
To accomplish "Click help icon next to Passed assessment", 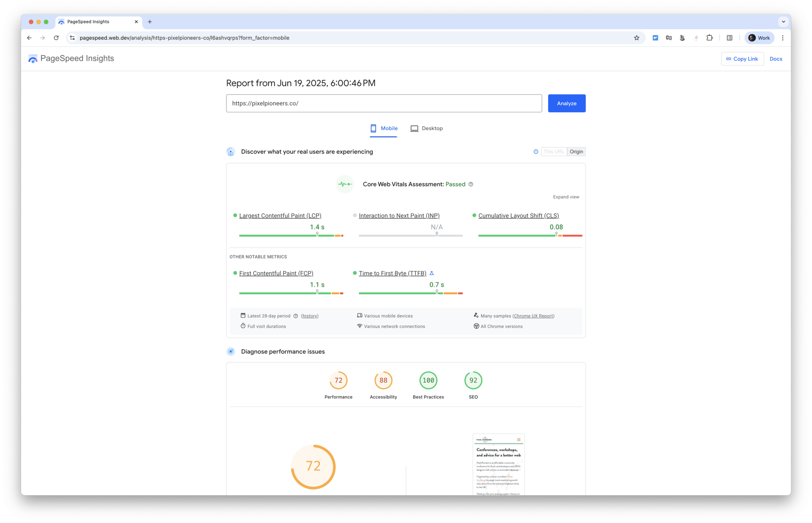I will [471, 184].
